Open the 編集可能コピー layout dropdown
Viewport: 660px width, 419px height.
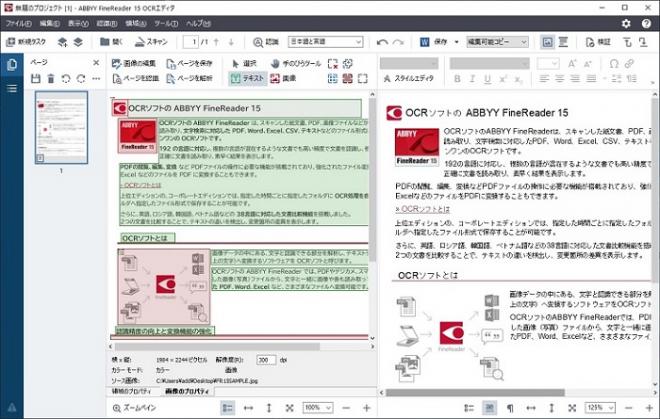[497, 42]
